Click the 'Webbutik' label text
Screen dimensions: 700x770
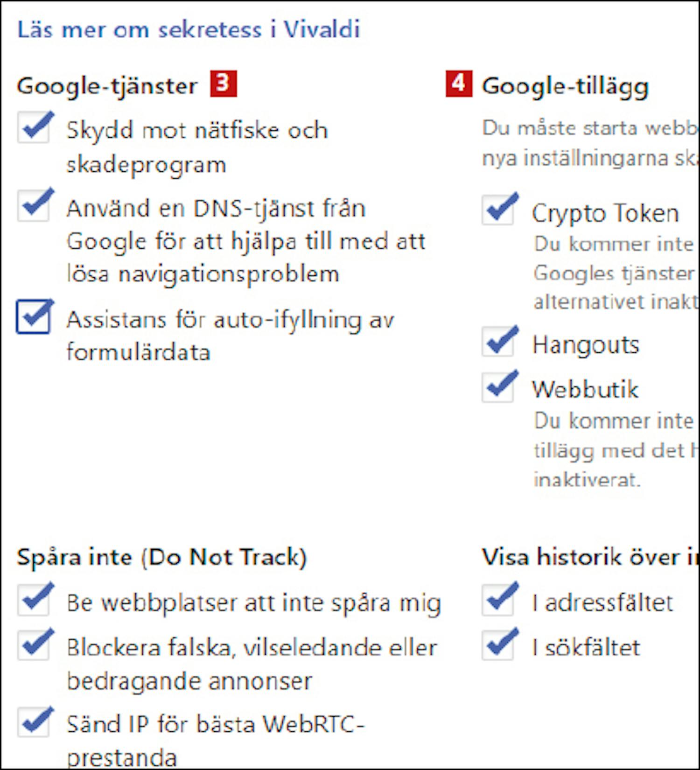[x=585, y=389]
